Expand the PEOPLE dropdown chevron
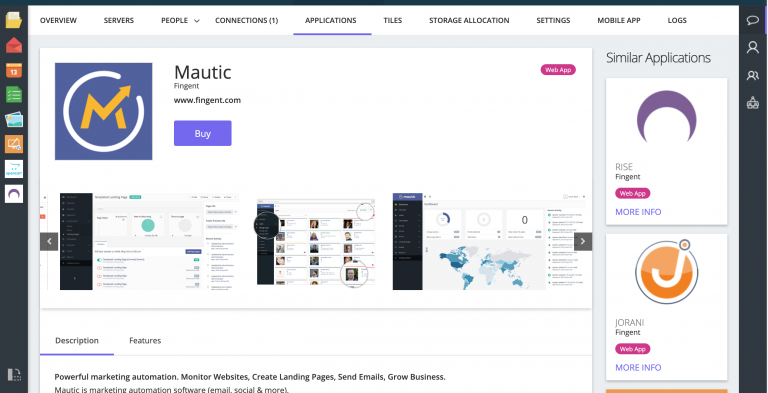 tap(196, 21)
